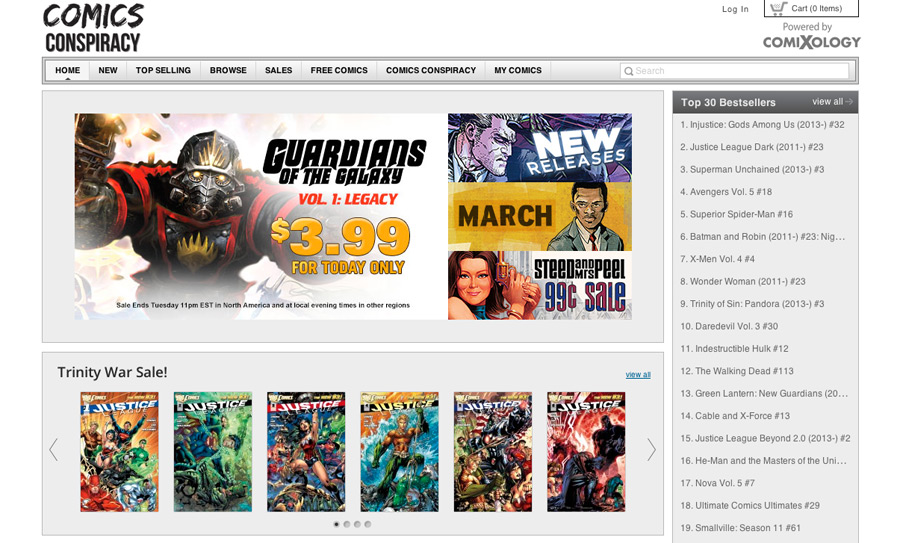Open Ultimate Comics Ultimates #29
900x543 pixels.
click(x=750, y=505)
